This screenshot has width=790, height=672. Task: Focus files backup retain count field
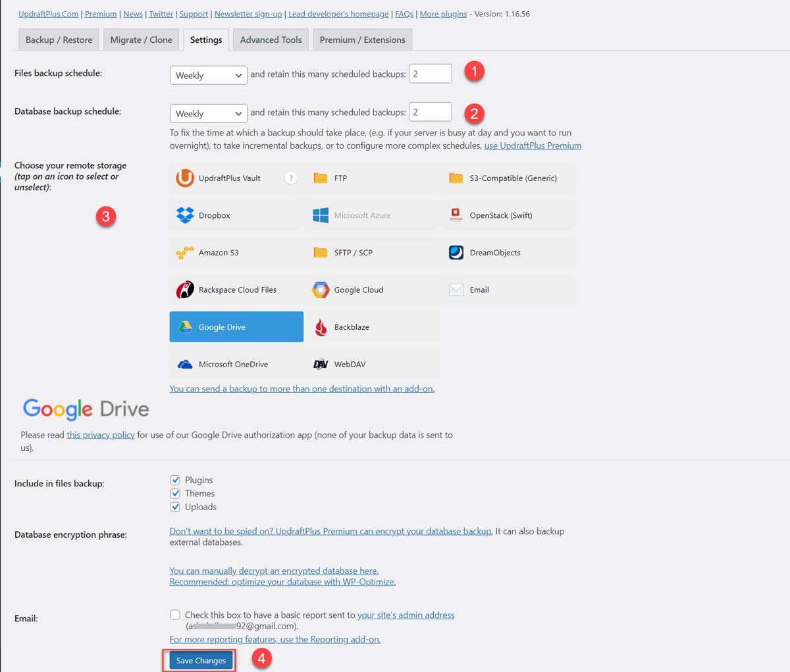tap(431, 74)
